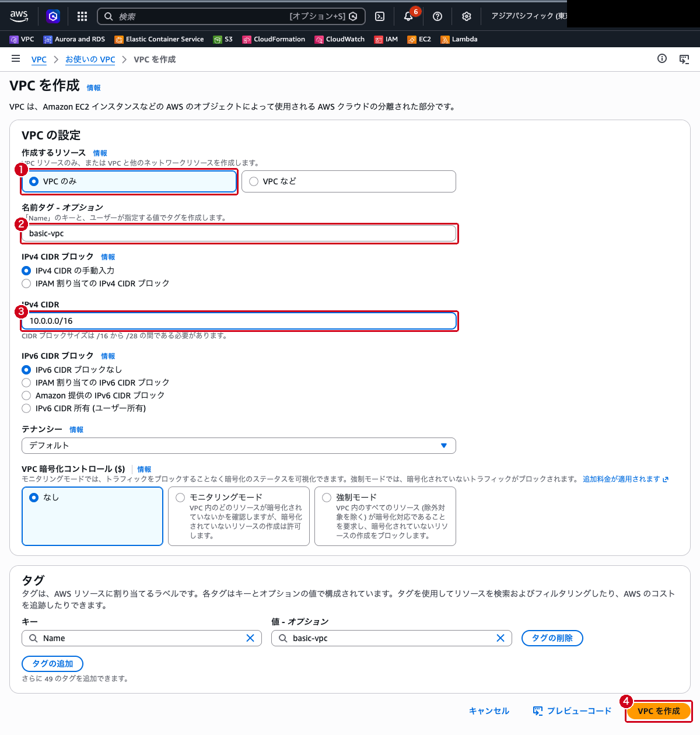The height and width of the screenshot is (735, 700).
Task: Open the EC2 bookmark
Action: tap(419, 39)
